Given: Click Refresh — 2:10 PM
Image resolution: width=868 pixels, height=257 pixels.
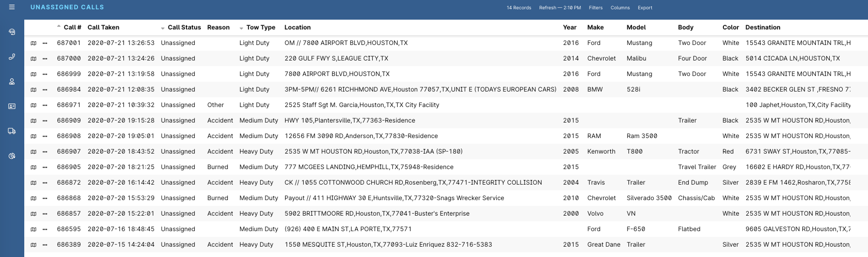Looking at the screenshot, I should click(x=560, y=8).
